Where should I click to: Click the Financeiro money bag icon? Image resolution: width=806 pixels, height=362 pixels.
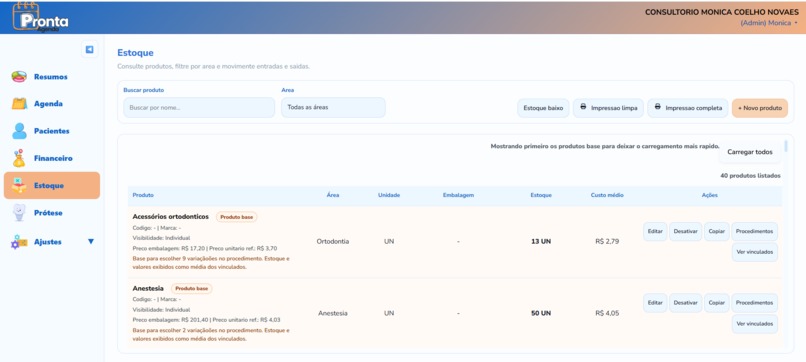point(19,158)
